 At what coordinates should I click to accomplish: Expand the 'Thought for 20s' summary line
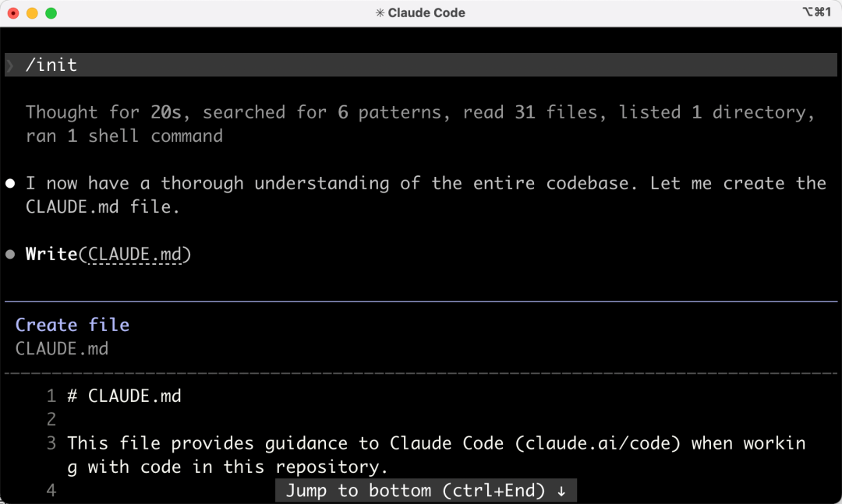point(421,124)
